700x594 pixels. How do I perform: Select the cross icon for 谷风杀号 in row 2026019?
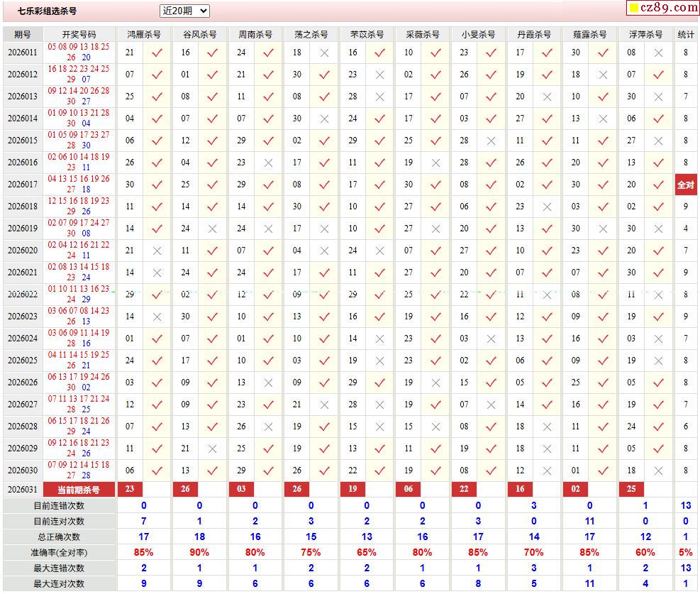213,229
